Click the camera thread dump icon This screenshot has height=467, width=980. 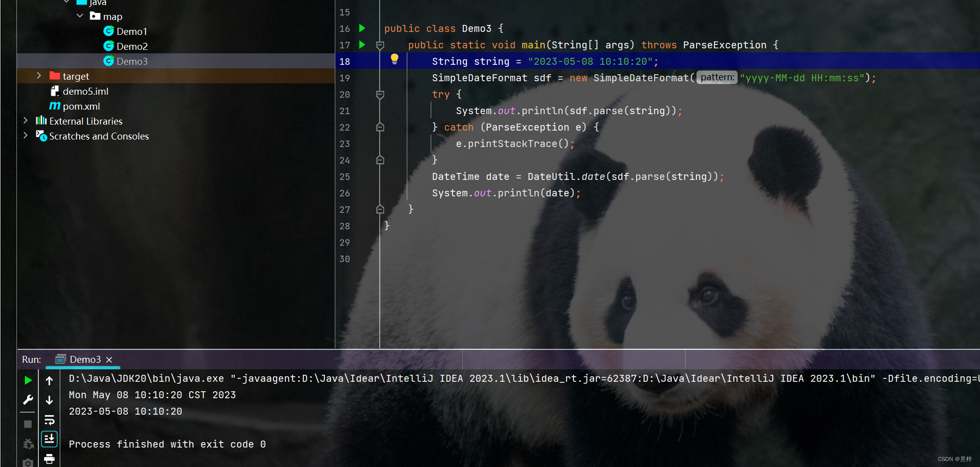(x=28, y=463)
